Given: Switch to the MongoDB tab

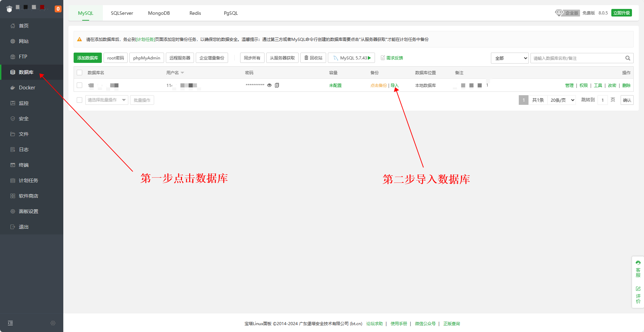Looking at the screenshot, I should [x=159, y=13].
